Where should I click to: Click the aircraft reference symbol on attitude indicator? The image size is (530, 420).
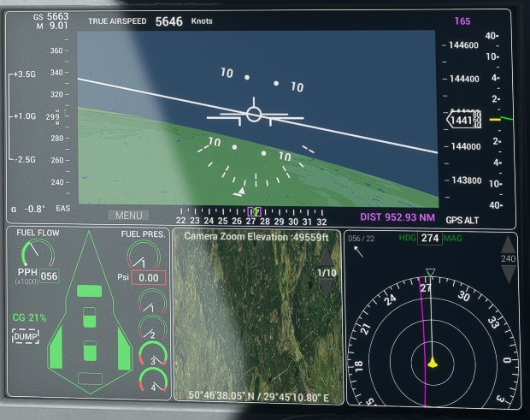254,114
